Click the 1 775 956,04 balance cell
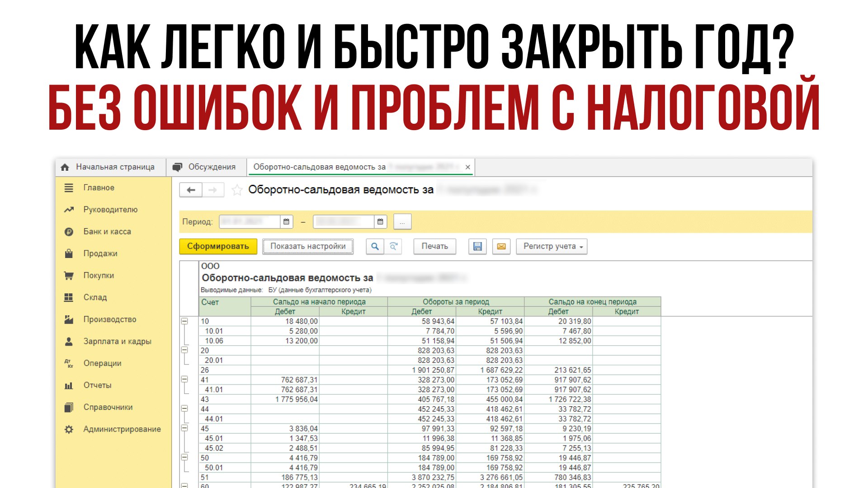The height and width of the screenshot is (488, 868). click(285, 399)
